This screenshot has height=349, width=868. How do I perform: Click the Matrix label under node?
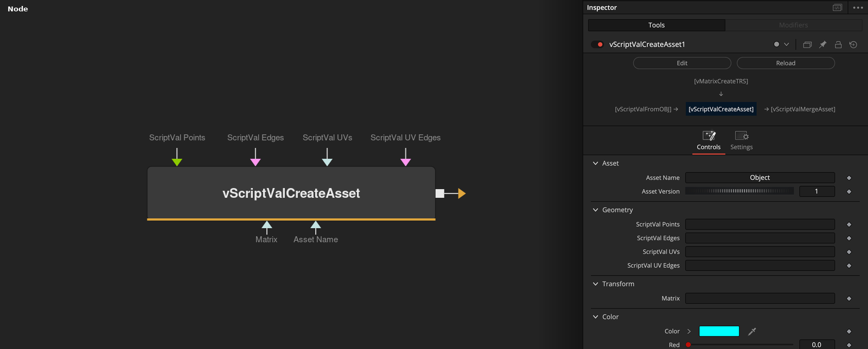coord(266,240)
